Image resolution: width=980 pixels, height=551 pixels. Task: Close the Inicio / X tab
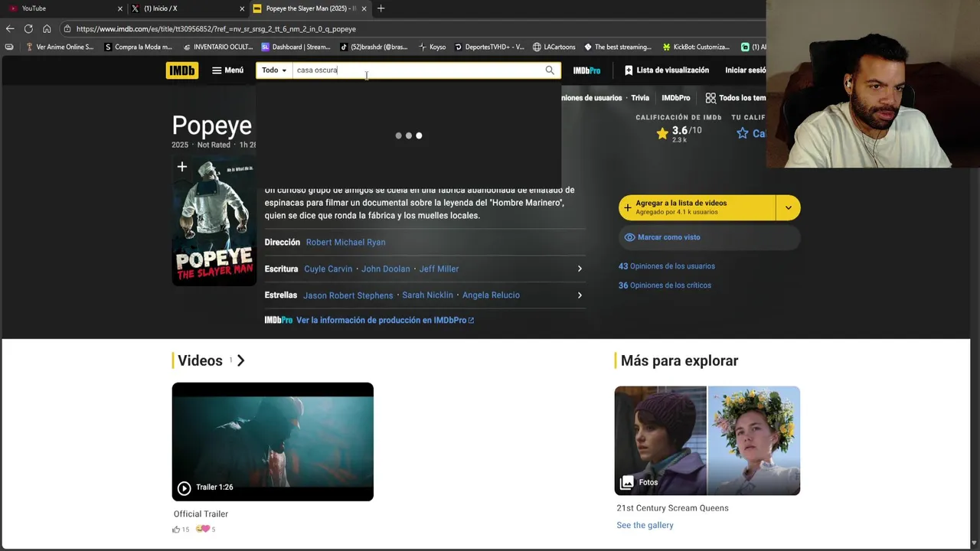point(242,8)
